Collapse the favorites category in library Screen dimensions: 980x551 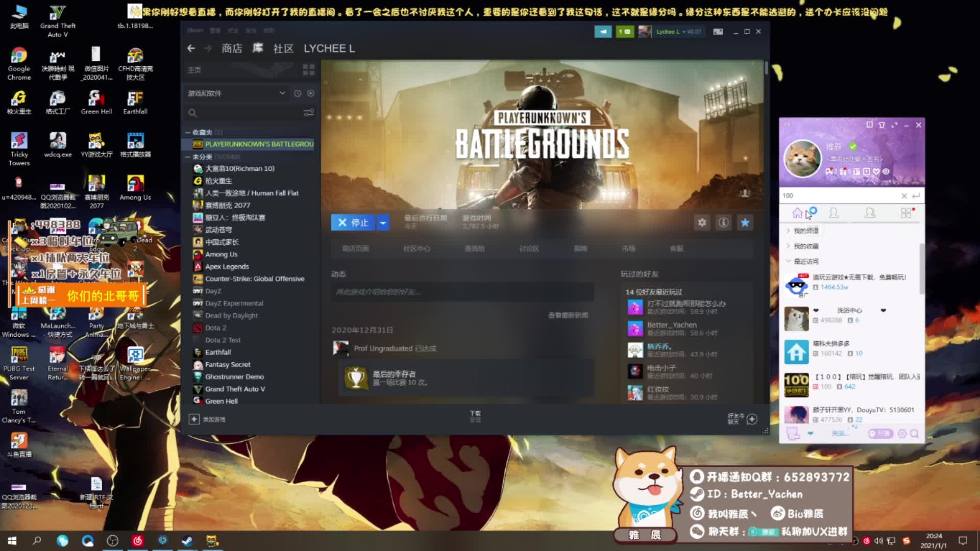pos(188,132)
